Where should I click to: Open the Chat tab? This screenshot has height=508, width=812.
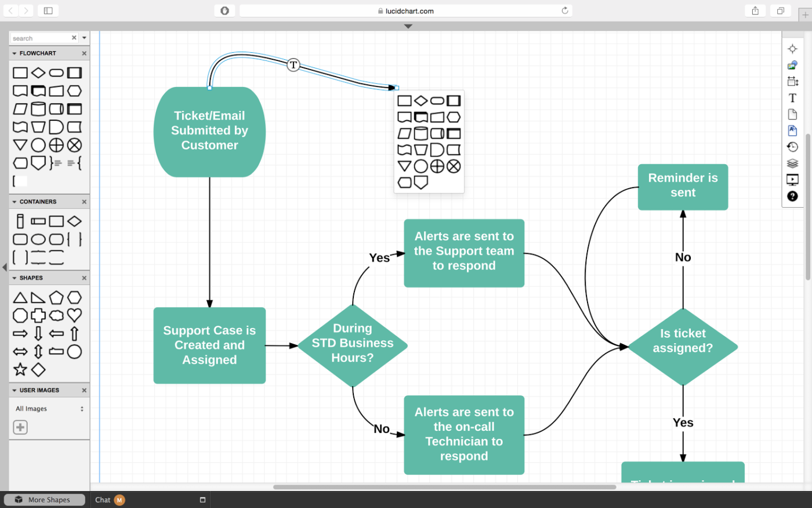[x=110, y=500]
